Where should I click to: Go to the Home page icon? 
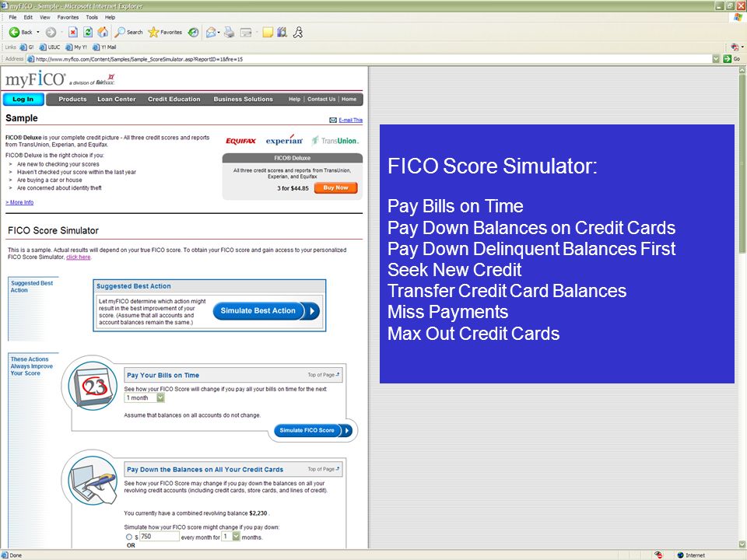tap(103, 33)
